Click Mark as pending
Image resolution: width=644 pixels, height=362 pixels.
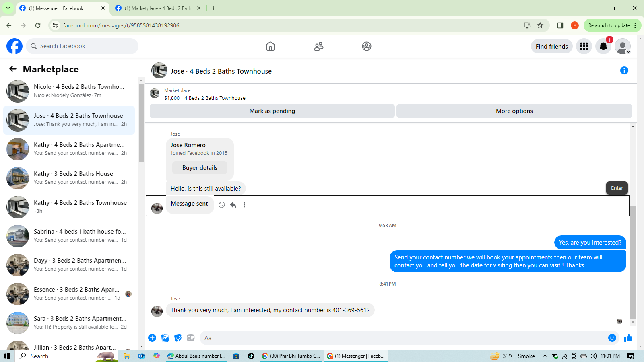tap(272, 111)
